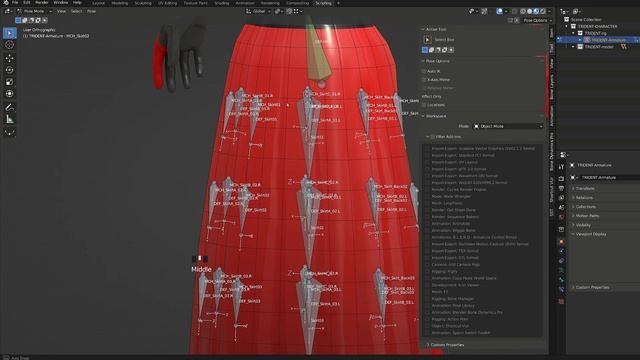
Task: Collapse the TRIDENT CHARACTER collection in outliner
Action: coord(567,27)
